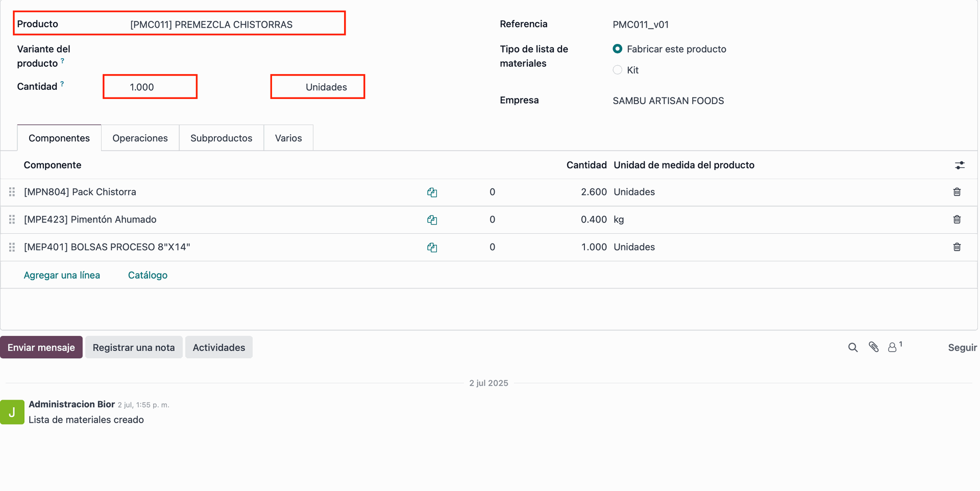Viewport: 980px width, 491px height.
Task: Select the Kit radio option
Action: tap(617, 70)
